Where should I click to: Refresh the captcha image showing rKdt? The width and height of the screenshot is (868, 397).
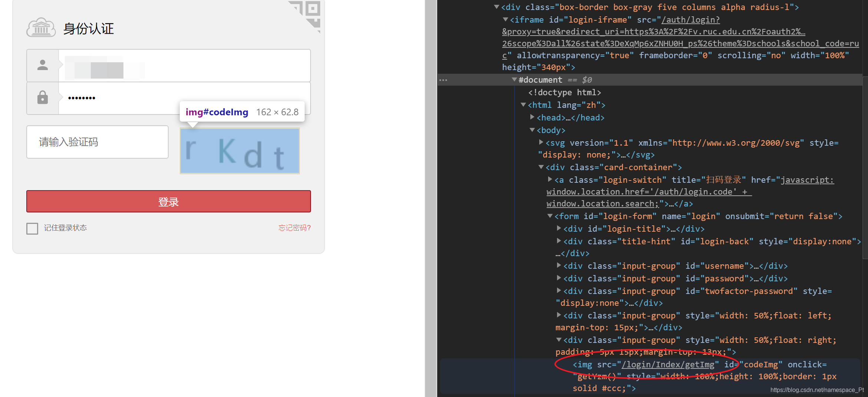240,151
